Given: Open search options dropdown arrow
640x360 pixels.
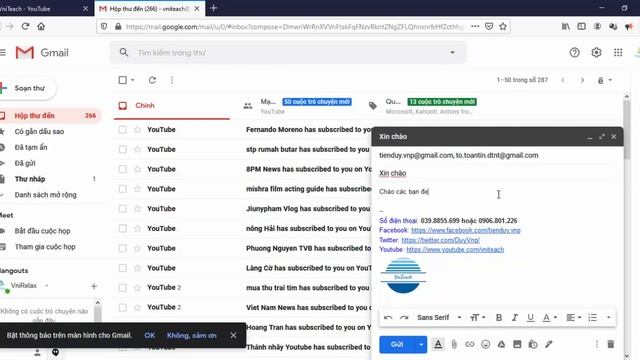Looking at the screenshot, I should click(452, 52).
